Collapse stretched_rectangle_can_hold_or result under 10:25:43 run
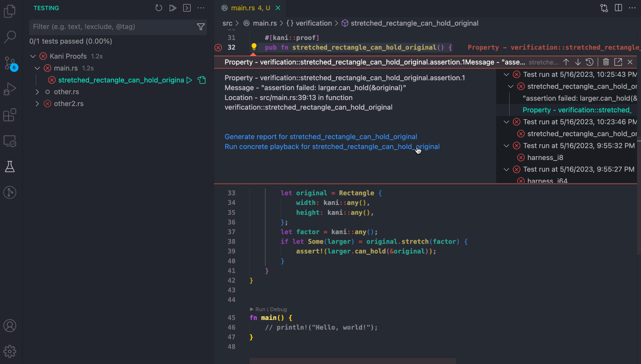This screenshot has height=364, width=641. pos(511,86)
